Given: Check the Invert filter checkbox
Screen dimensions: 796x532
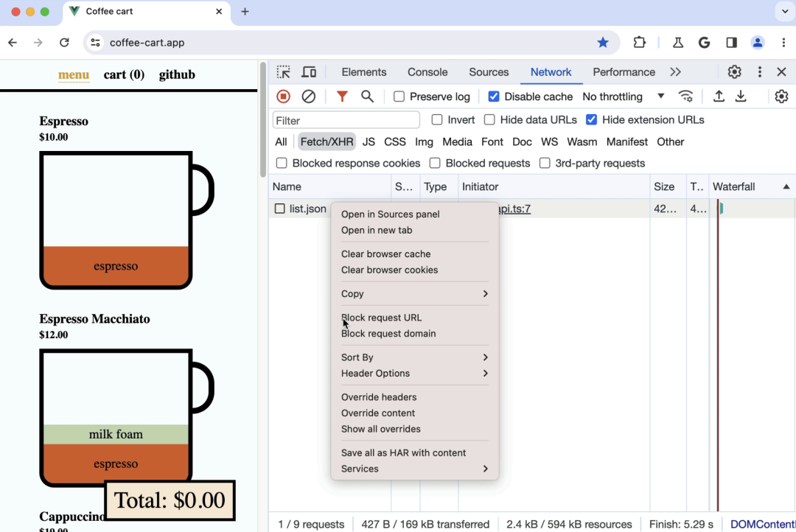Looking at the screenshot, I should 436,120.
